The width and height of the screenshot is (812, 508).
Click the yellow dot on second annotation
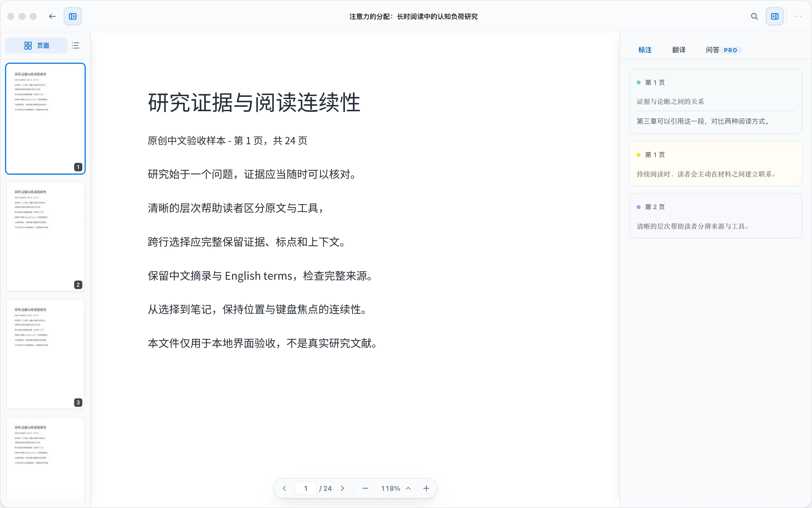(639, 155)
